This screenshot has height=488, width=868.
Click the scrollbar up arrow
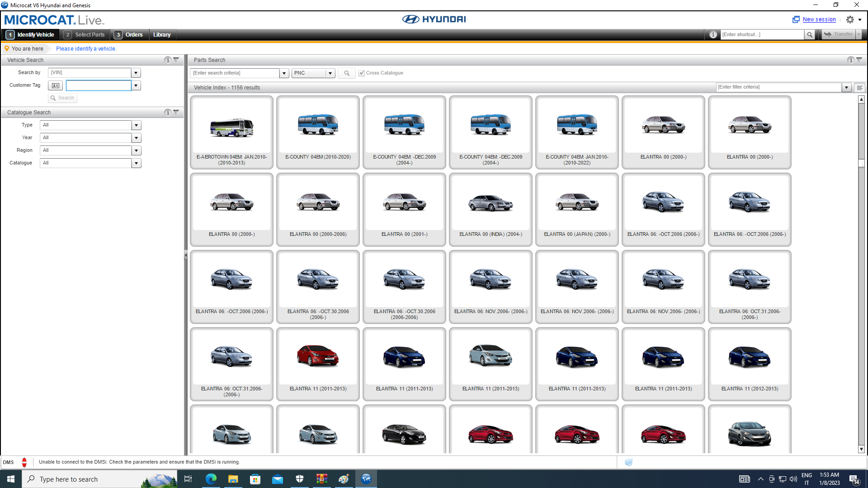click(x=861, y=99)
